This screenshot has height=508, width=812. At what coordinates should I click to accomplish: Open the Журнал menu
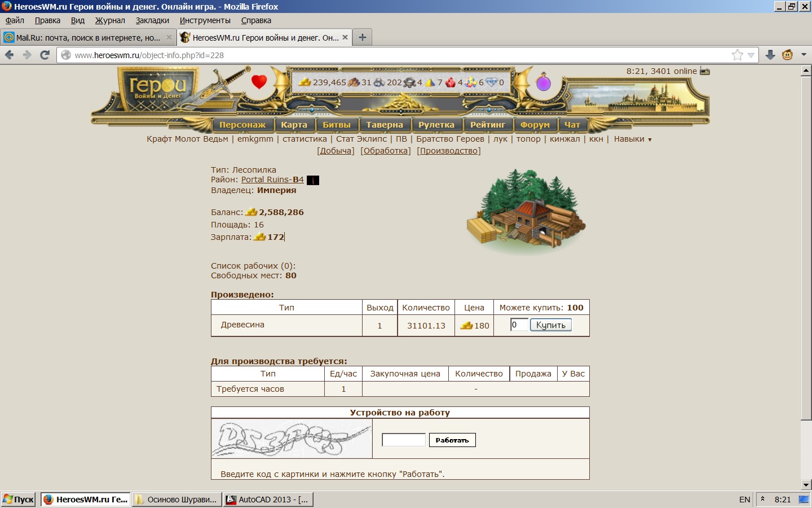click(x=110, y=20)
